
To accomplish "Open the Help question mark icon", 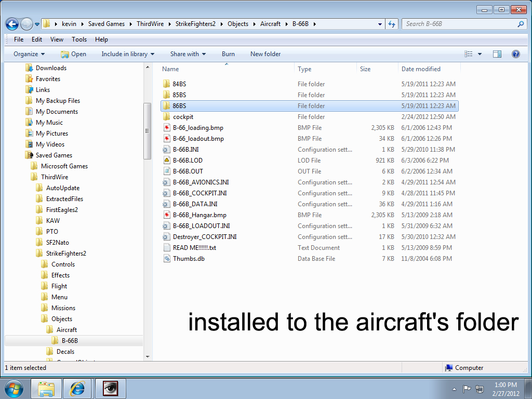I will tap(516, 54).
